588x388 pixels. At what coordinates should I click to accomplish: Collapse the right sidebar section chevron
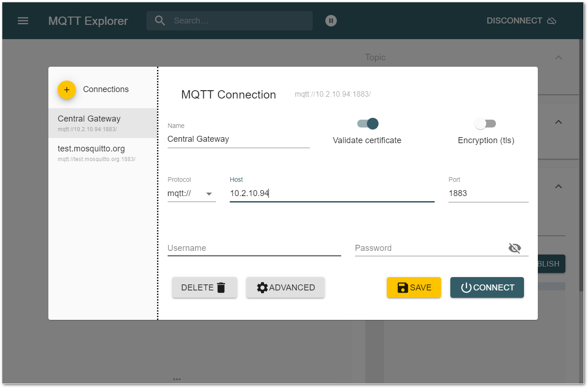(558, 122)
